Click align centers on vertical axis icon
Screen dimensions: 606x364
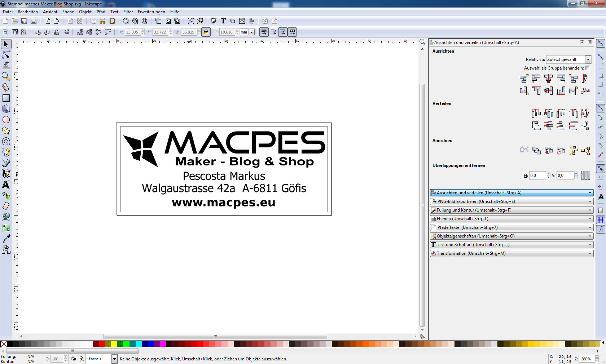pyautogui.click(x=548, y=79)
